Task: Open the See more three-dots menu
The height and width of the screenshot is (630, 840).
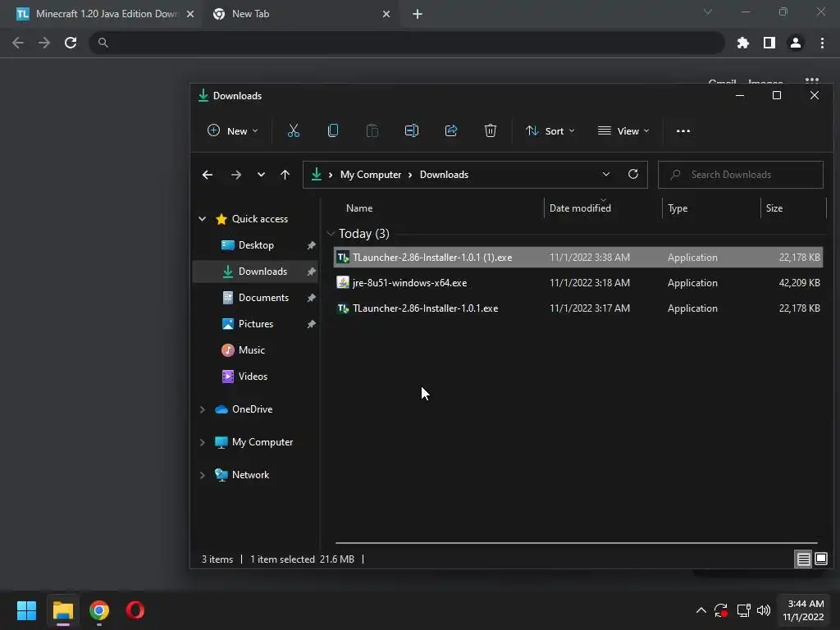Action: (683, 131)
